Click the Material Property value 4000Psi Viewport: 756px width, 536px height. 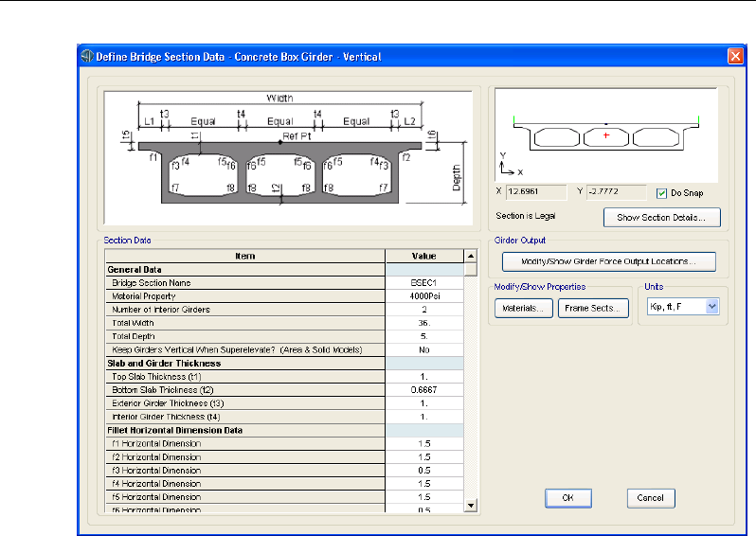[x=423, y=295]
